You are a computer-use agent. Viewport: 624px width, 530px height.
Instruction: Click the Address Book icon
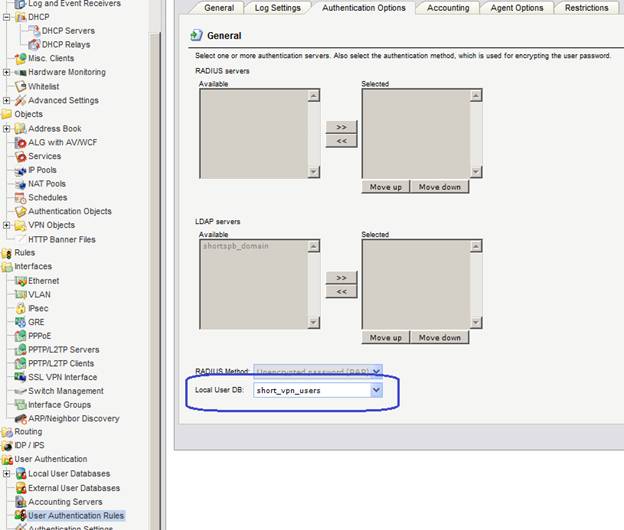pyautogui.click(x=20, y=129)
